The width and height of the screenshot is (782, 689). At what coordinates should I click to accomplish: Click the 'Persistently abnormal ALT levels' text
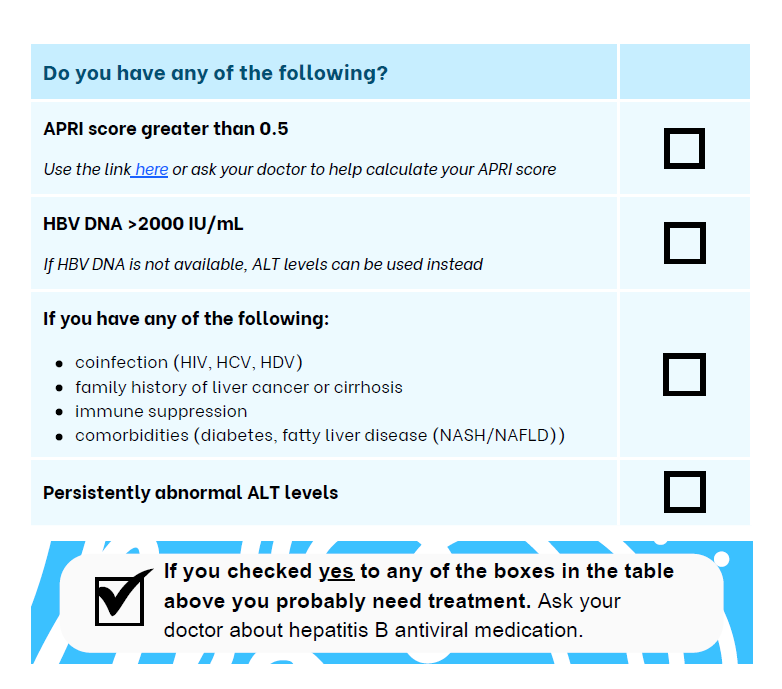pos(191,493)
